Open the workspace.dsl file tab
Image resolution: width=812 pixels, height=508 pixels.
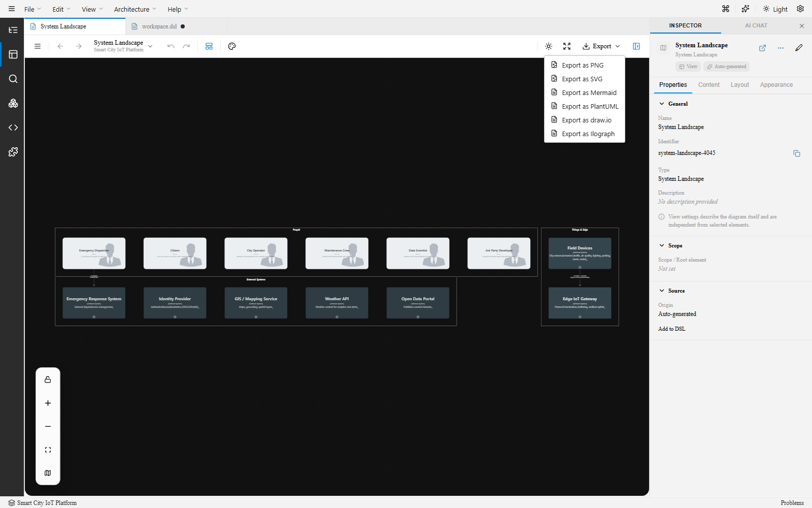[159, 26]
